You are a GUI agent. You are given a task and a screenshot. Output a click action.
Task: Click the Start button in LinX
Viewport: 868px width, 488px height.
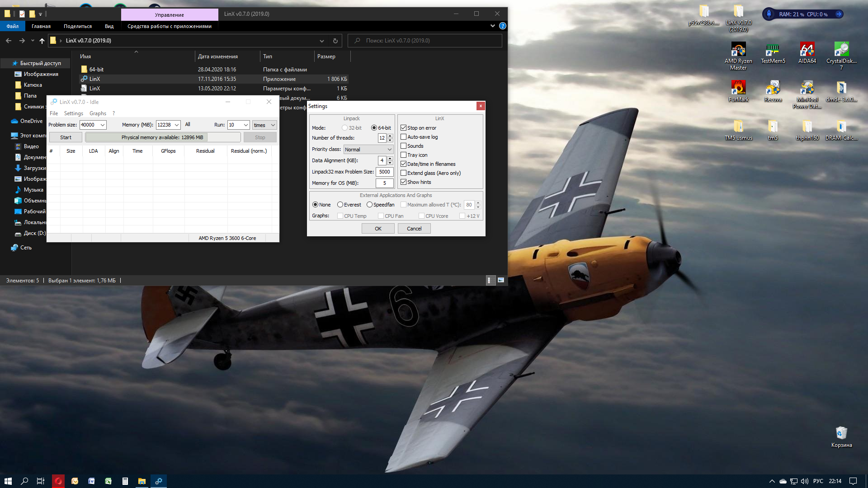tap(66, 137)
